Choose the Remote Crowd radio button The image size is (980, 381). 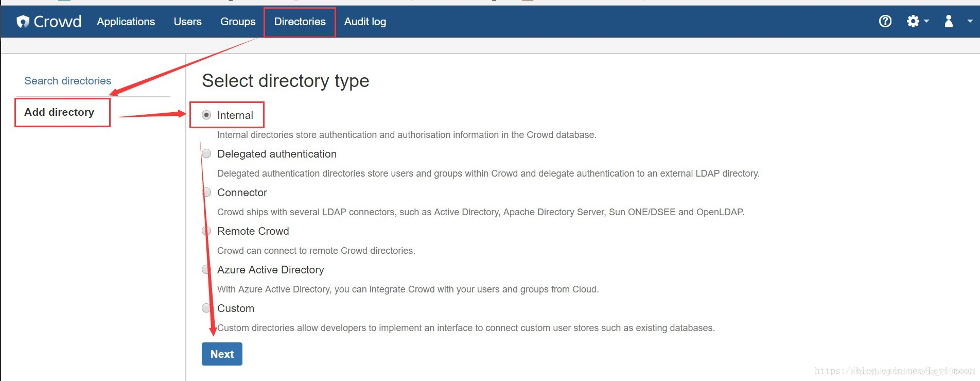pos(206,231)
